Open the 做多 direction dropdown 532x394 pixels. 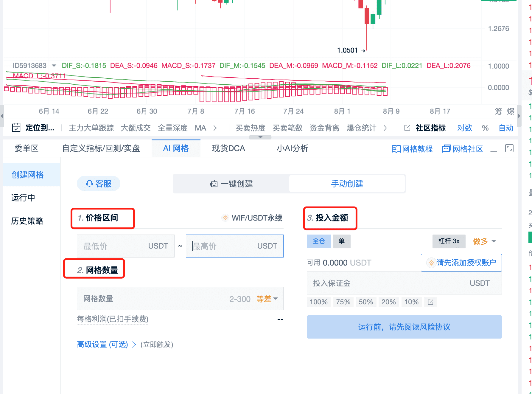click(x=484, y=241)
